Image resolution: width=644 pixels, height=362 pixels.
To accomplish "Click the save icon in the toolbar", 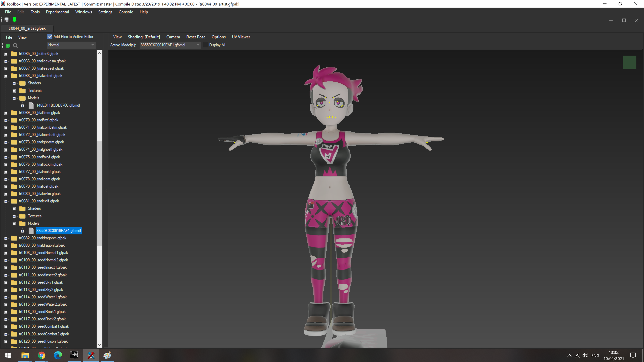I will (x=7, y=20).
